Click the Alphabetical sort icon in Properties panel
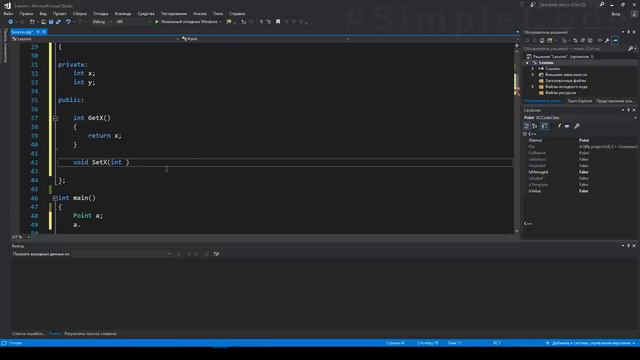The image size is (640, 360). (535, 126)
